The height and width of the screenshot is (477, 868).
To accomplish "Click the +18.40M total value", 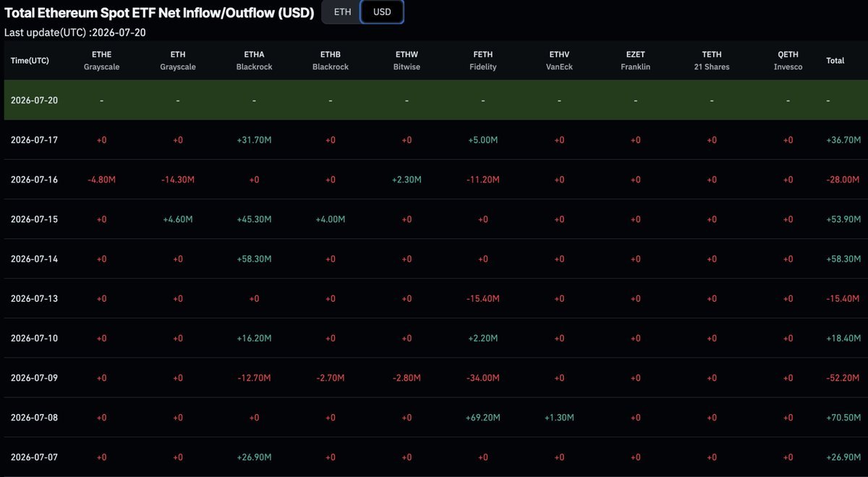I will [x=843, y=338].
